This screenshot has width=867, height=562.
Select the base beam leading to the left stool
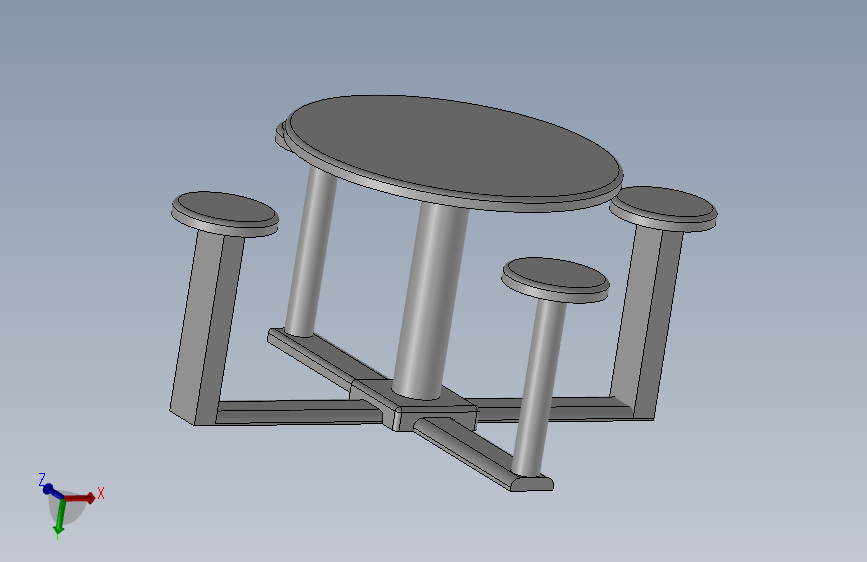pos(299,412)
